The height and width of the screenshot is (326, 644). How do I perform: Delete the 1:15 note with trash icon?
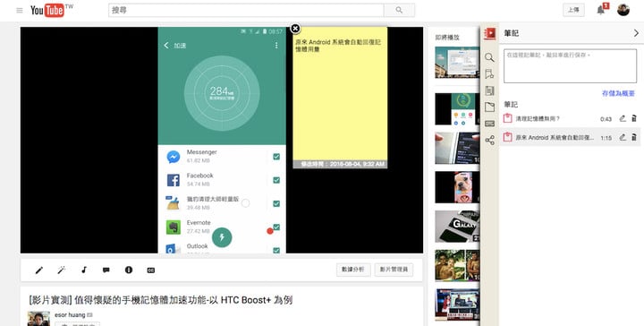click(634, 137)
